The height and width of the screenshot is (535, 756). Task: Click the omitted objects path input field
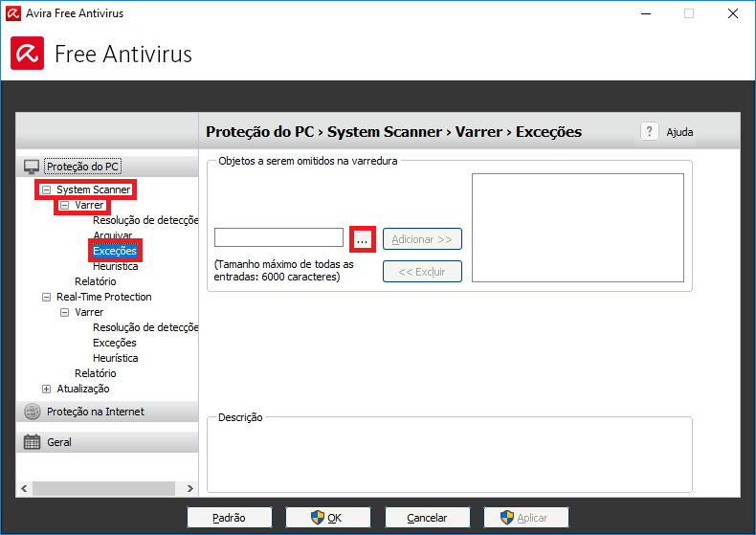pos(278,237)
